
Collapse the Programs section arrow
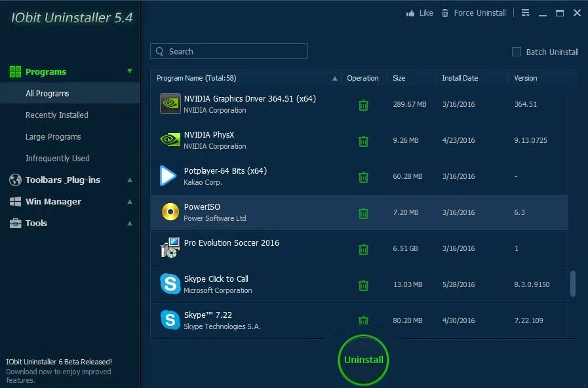pos(130,71)
